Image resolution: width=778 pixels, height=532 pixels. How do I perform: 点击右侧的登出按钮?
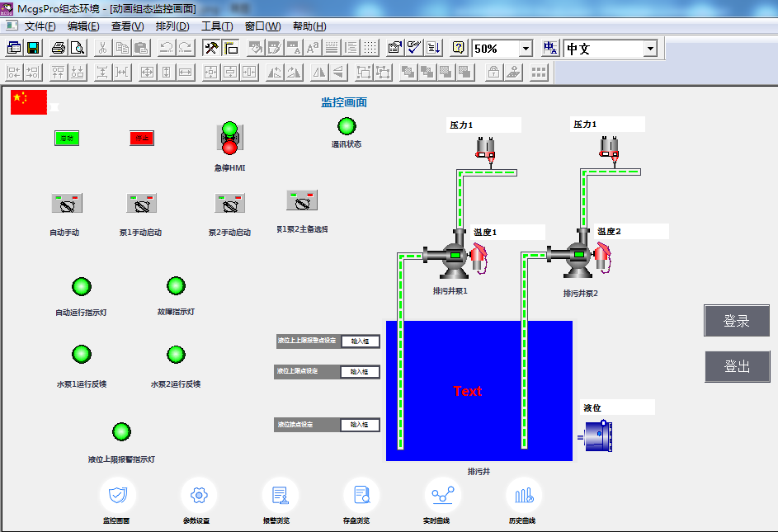737,366
